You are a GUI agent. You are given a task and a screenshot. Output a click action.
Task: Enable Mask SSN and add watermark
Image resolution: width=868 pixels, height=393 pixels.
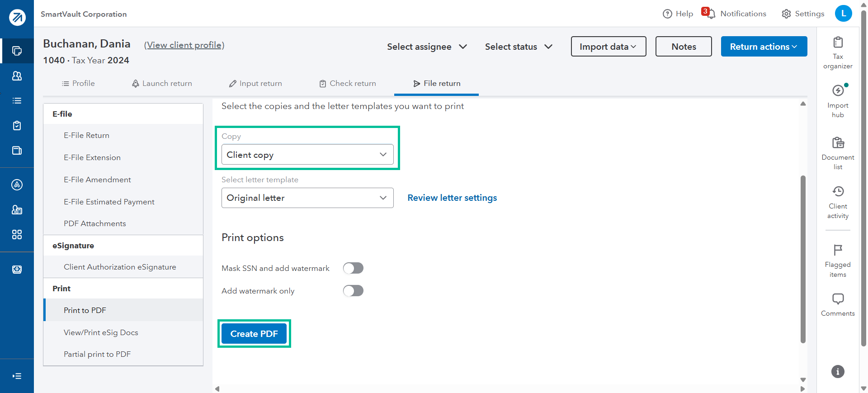click(x=353, y=268)
